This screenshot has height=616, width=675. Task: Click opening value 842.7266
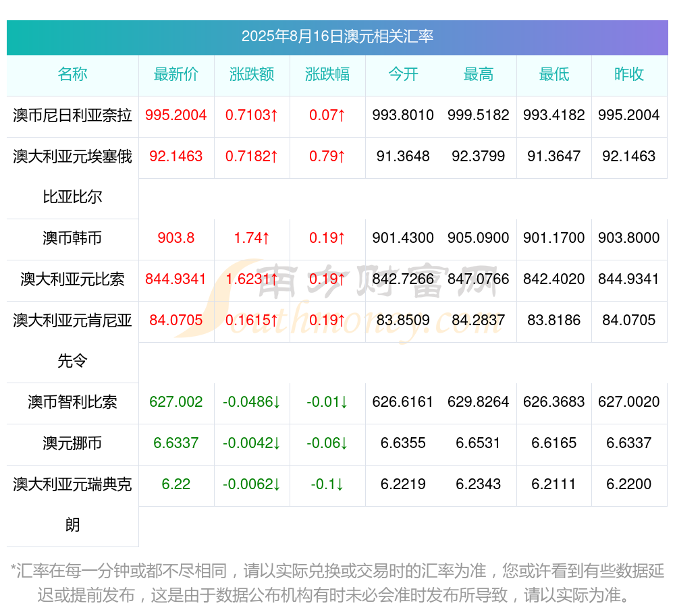click(403, 279)
